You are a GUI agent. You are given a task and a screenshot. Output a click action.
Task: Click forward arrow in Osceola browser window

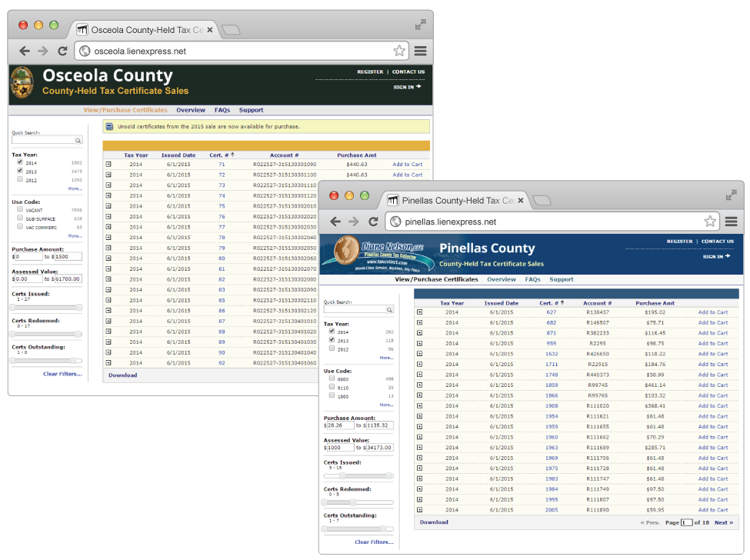pyautogui.click(x=43, y=51)
